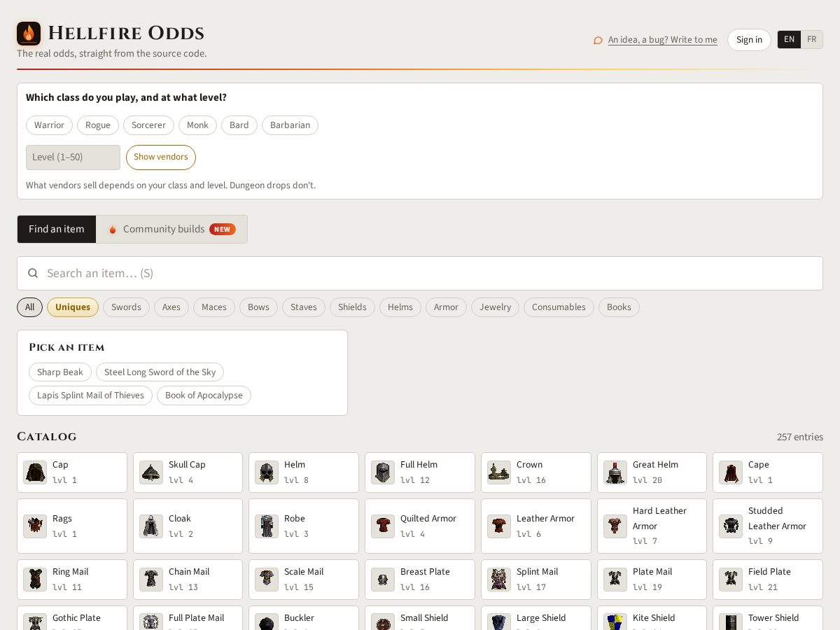Click the search magnifier icon
The image size is (840, 630).
[33, 273]
